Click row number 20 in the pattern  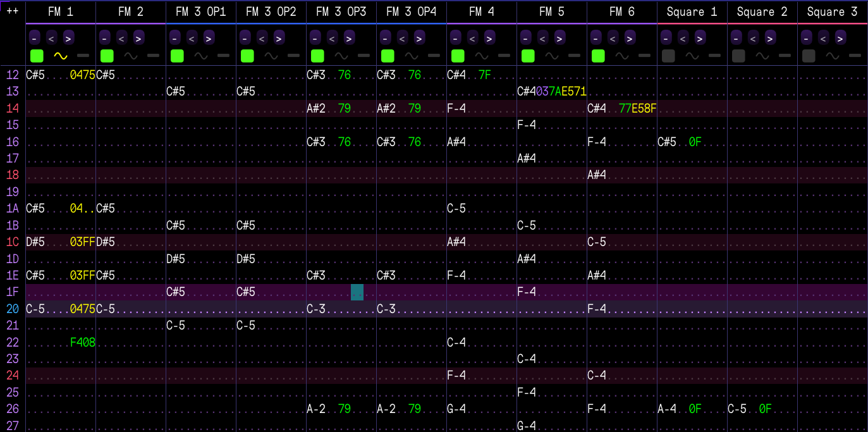click(13, 309)
